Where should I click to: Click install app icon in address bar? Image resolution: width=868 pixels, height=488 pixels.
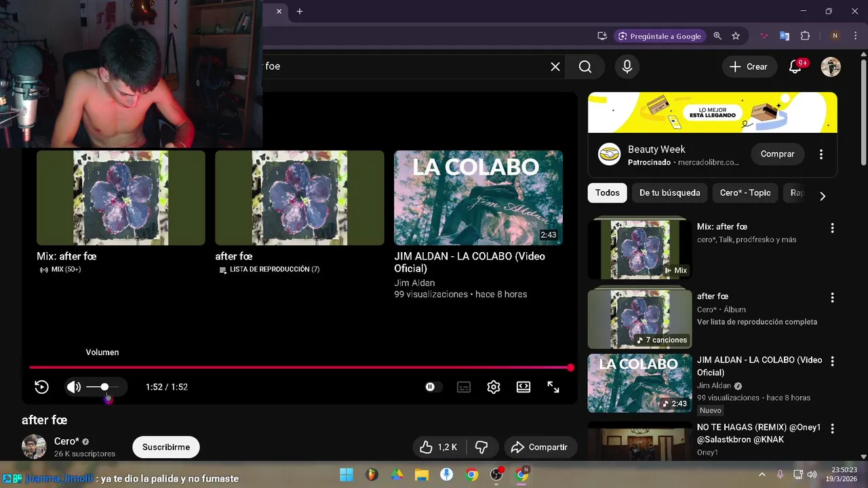coord(602,36)
